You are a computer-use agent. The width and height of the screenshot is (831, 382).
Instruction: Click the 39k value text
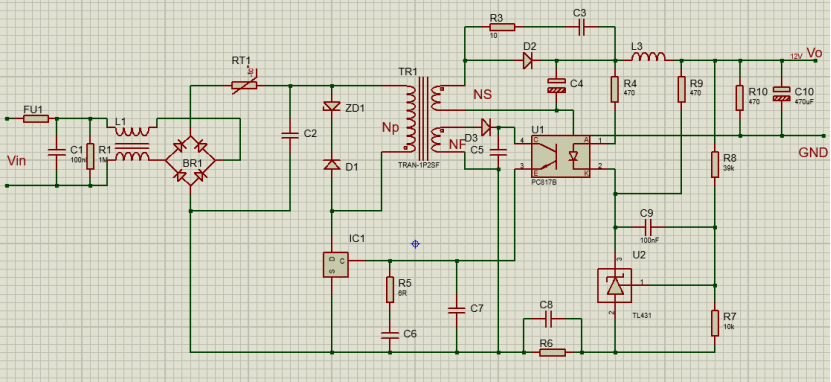coord(729,167)
